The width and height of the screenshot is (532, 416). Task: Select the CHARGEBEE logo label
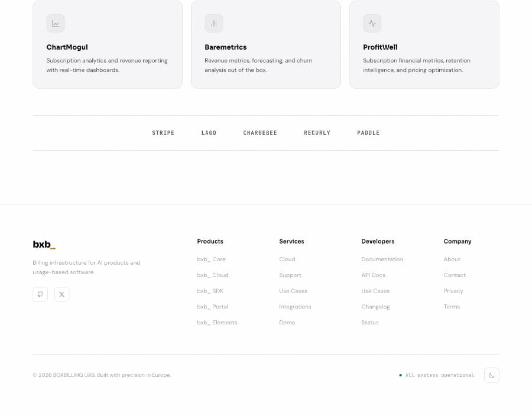[x=260, y=133]
